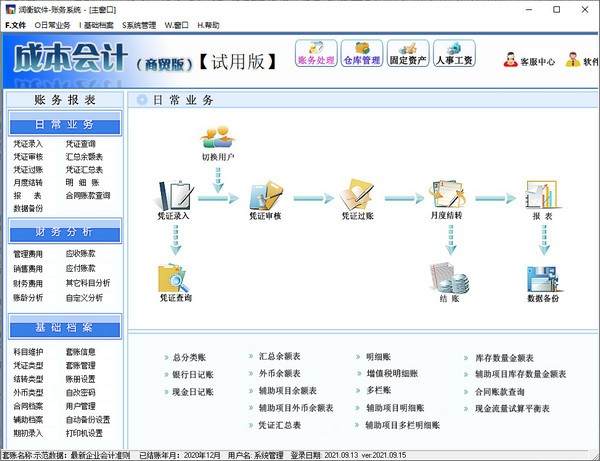Open the 辅助项目库存数量金额表 report link
The height and width of the screenshot is (461, 600).
point(521,374)
